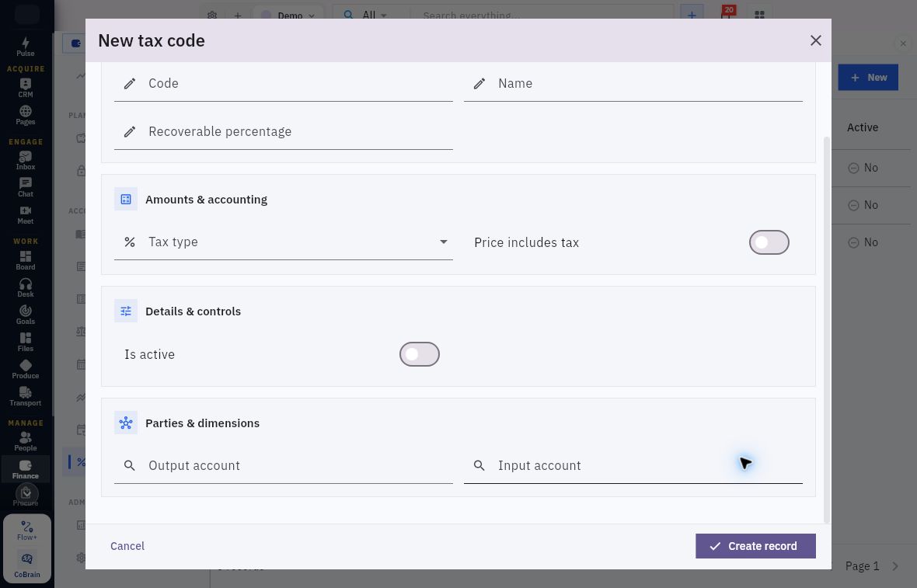Viewport: 917px width, 588px height.
Task: Click the New button behind dialog
Action: click(868, 77)
